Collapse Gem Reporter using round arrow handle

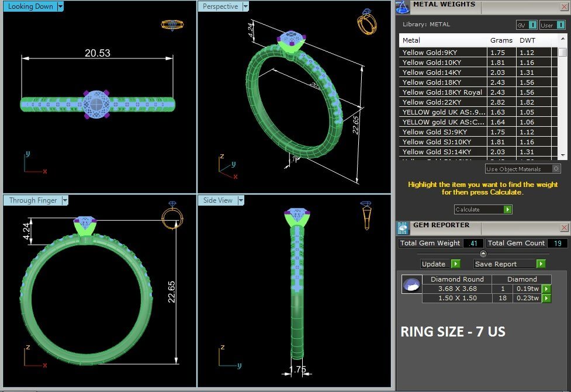pos(483,254)
